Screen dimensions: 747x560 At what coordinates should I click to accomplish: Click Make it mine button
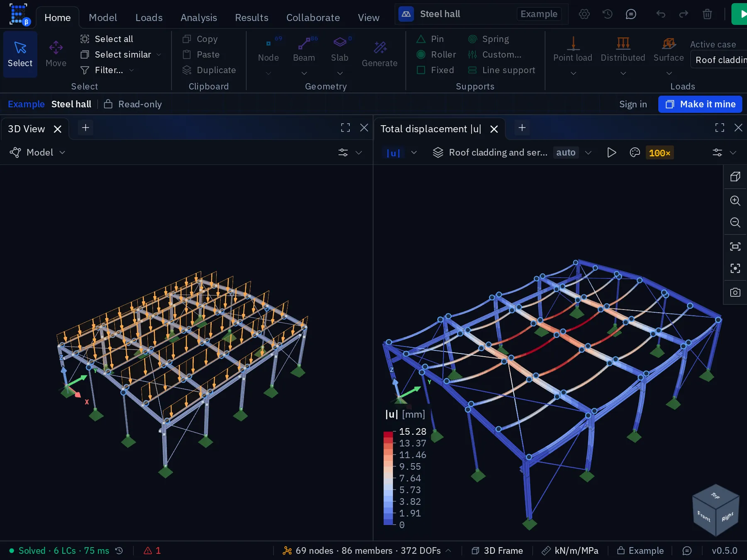point(700,104)
